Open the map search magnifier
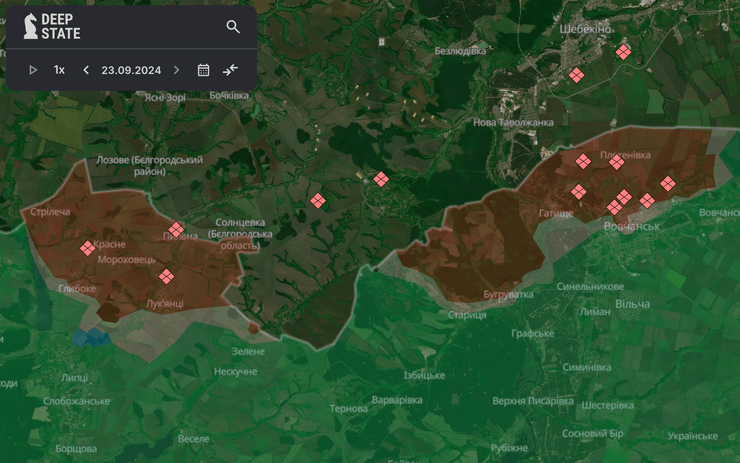Viewport: 740px width, 463px height. pyautogui.click(x=233, y=26)
